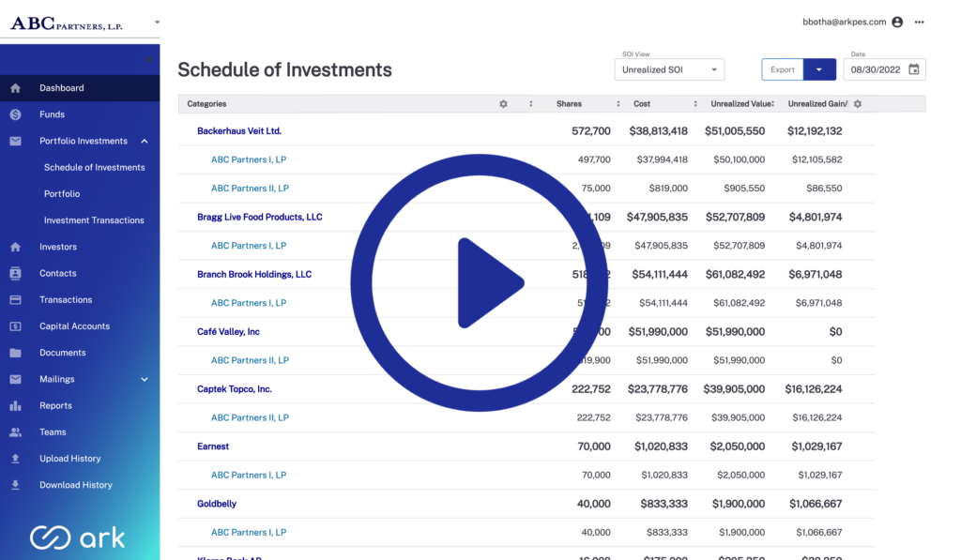The width and height of the screenshot is (961, 560).
Task: Select Dashboard in the sidebar
Action: click(x=80, y=88)
